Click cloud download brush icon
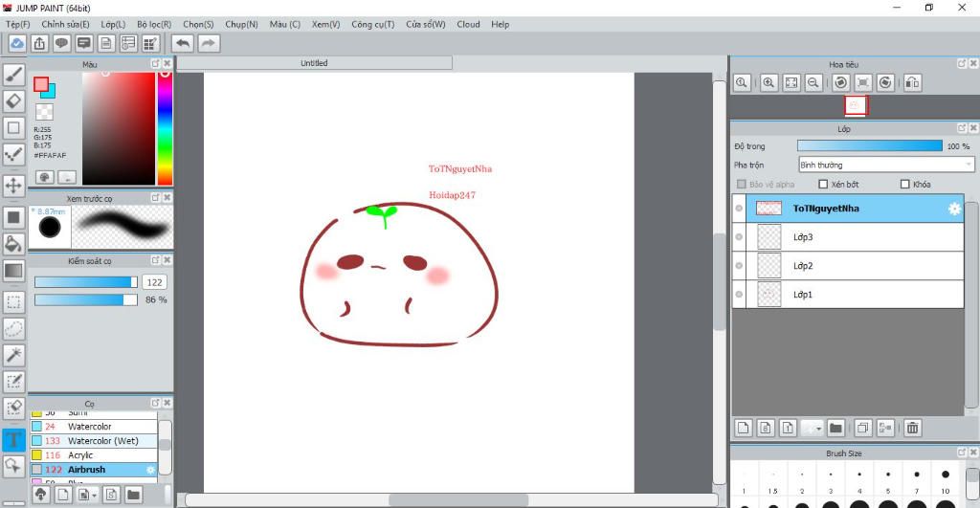980x508 pixels. [x=40, y=495]
